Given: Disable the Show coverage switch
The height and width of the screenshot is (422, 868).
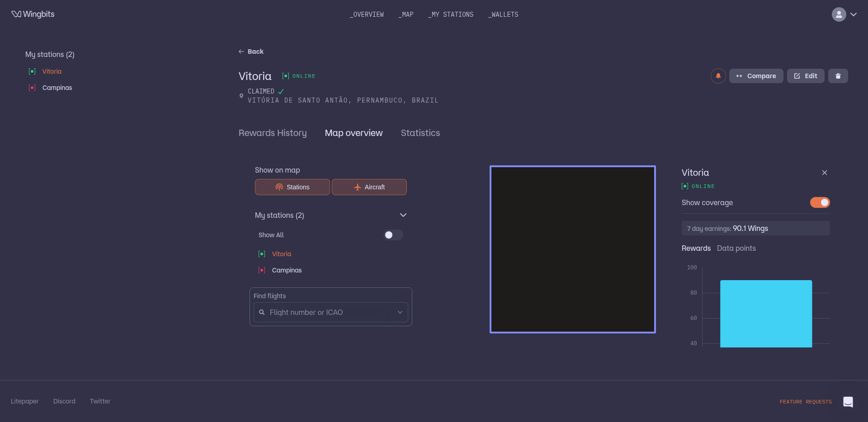Looking at the screenshot, I should click(820, 202).
